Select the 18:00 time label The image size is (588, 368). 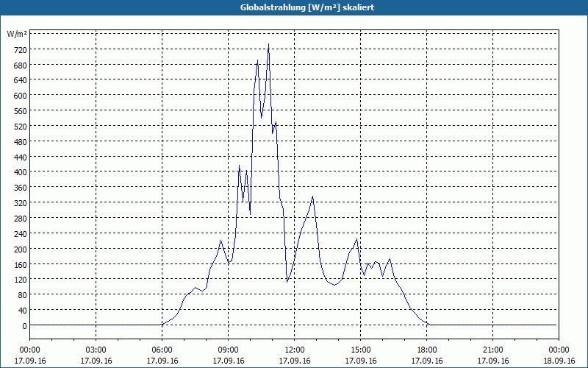pos(427,350)
